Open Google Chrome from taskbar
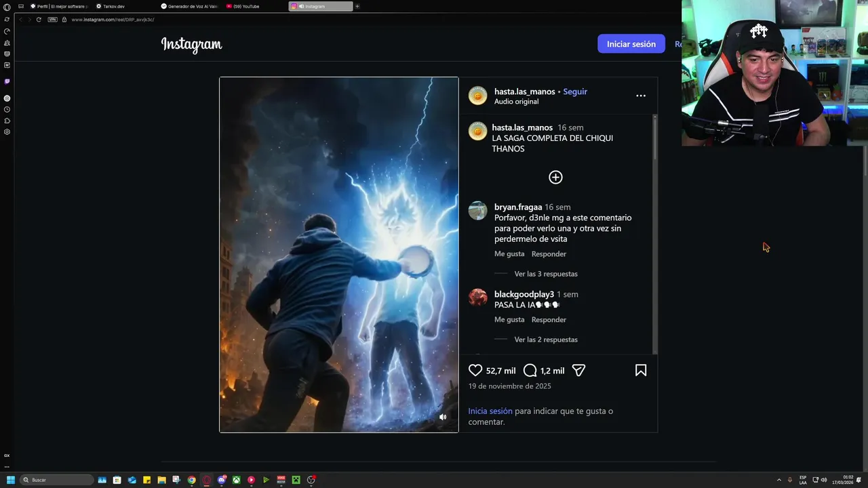Viewport: 868px width, 488px height. [x=192, y=480]
